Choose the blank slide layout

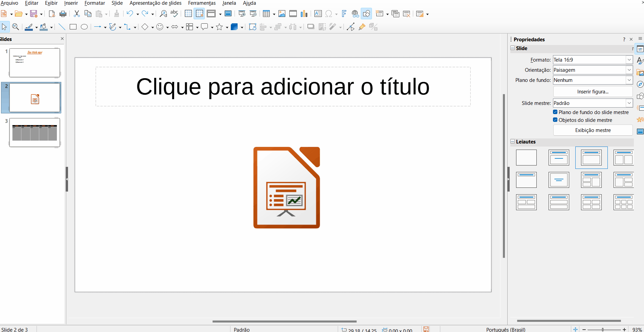(x=526, y=157)
